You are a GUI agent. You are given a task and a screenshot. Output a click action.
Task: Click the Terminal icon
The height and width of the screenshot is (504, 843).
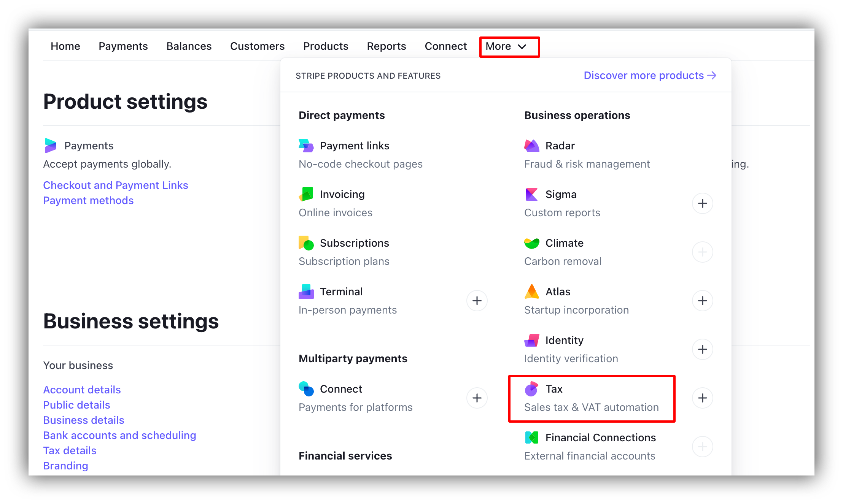pos(305,292)
